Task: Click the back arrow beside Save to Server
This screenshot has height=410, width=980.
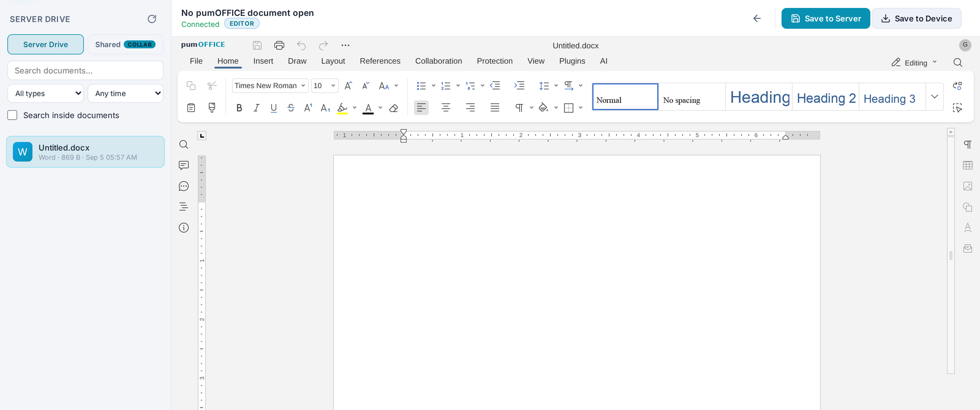Action: [757, 18]
